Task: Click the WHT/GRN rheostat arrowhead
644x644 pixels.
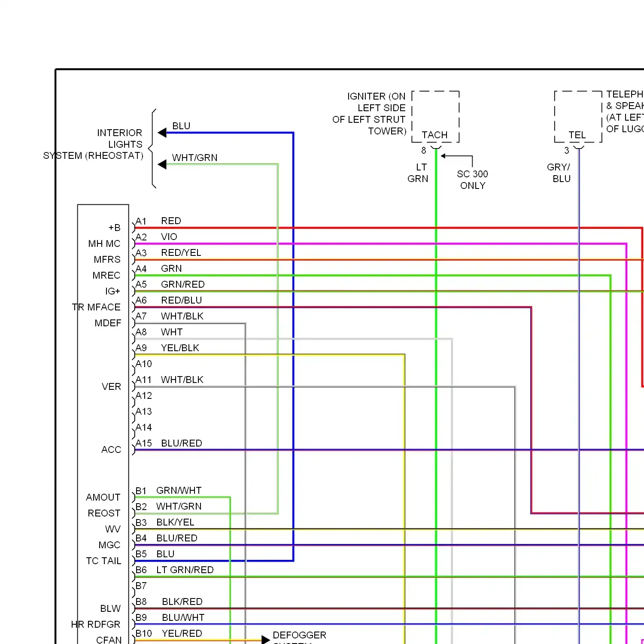Action: [x=162, y=164]
